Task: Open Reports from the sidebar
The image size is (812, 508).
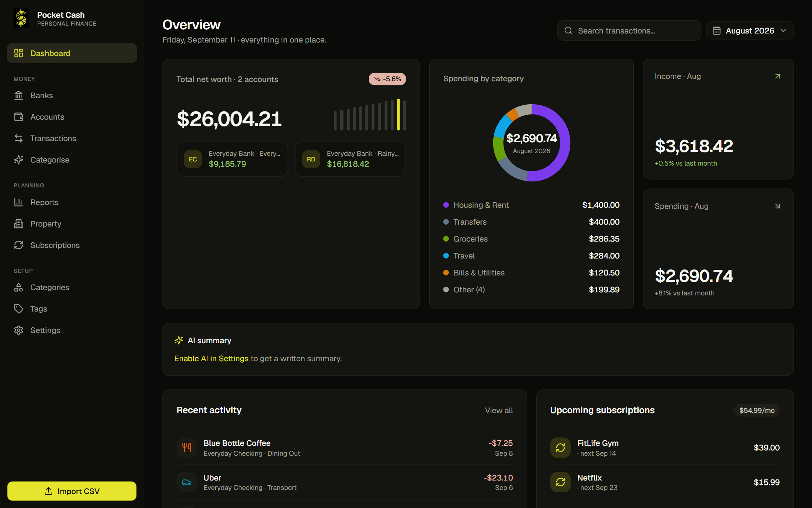Action: coord(72,202)
